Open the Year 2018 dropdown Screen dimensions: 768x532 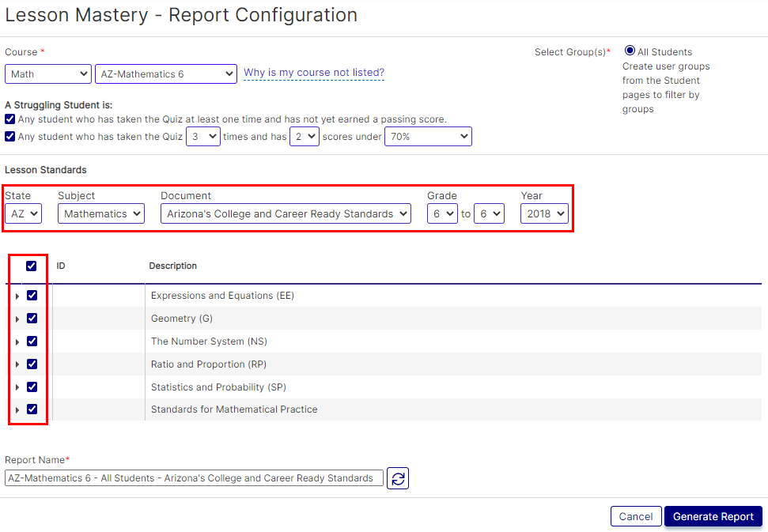[x=544, y=213]
